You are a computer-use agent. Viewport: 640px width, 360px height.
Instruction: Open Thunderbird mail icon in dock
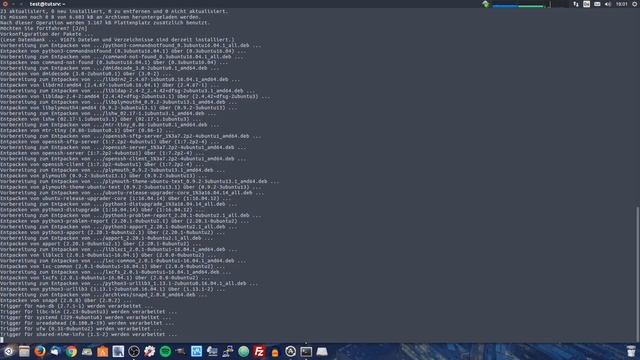pos(55,351)
